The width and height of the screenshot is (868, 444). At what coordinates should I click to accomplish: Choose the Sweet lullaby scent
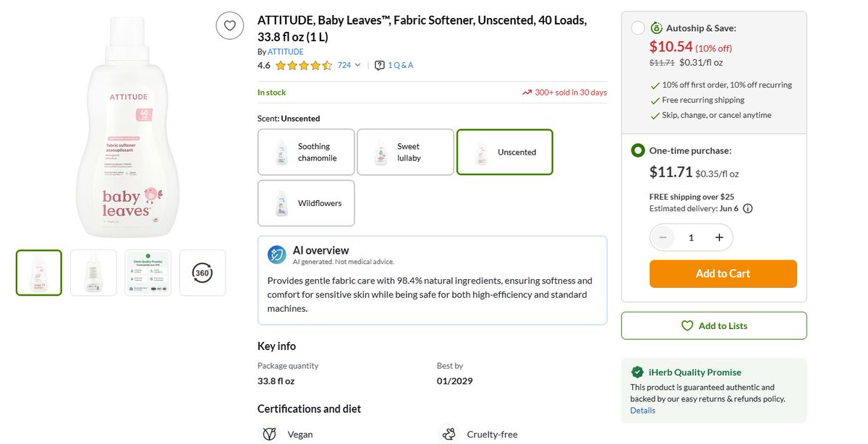click(405, 152)
